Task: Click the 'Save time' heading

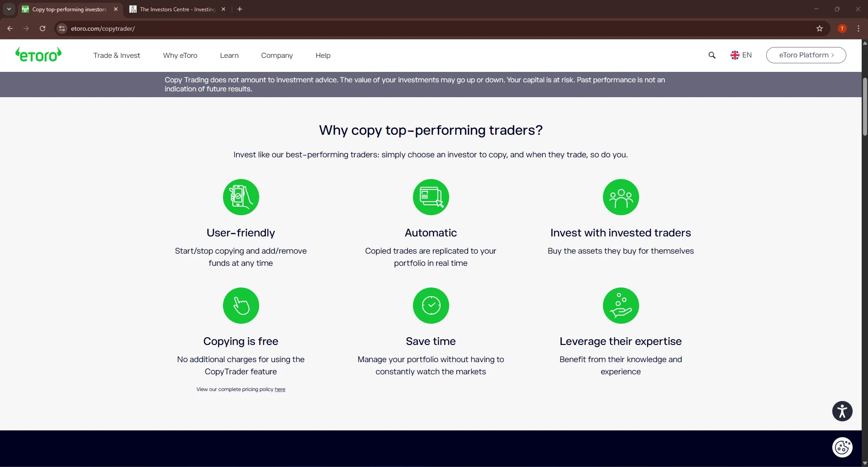Action: pos(431,341)
